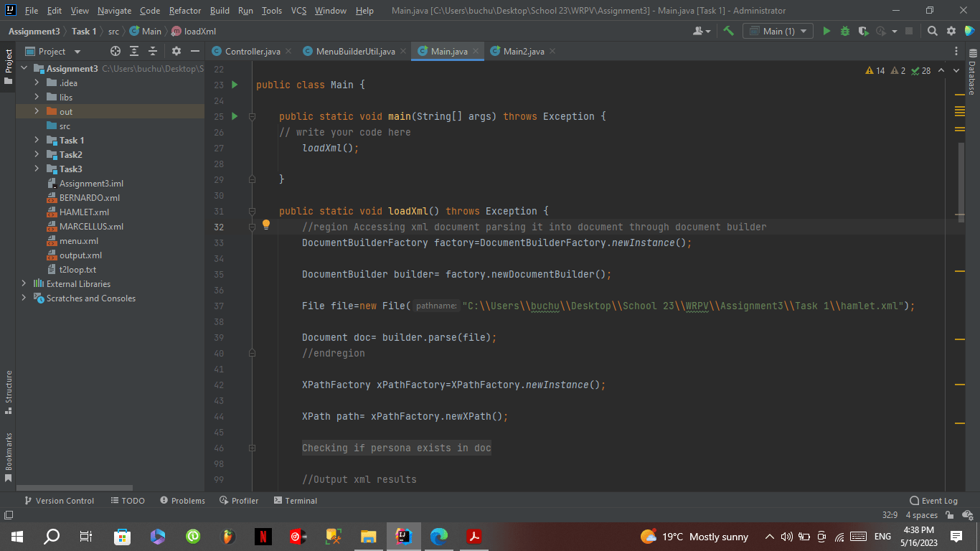This screenshot has width=980, height=551.
Task: Toggle the Bookmarks tool window side button
Action: [8, 457]
